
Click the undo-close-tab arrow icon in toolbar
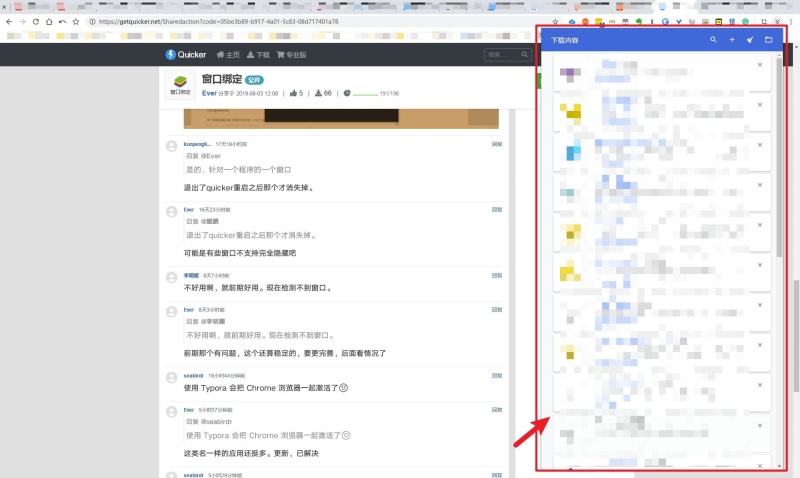[x=62, y=22]
